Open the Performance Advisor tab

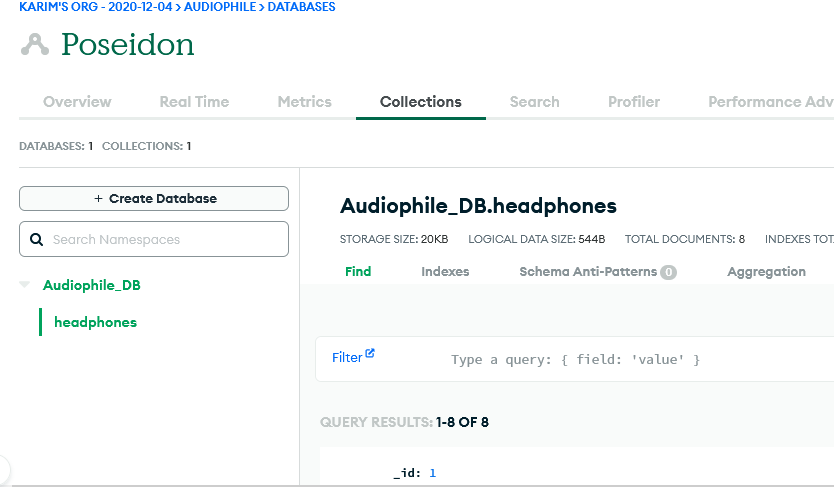pyautogui.click(x=770, y=102)
